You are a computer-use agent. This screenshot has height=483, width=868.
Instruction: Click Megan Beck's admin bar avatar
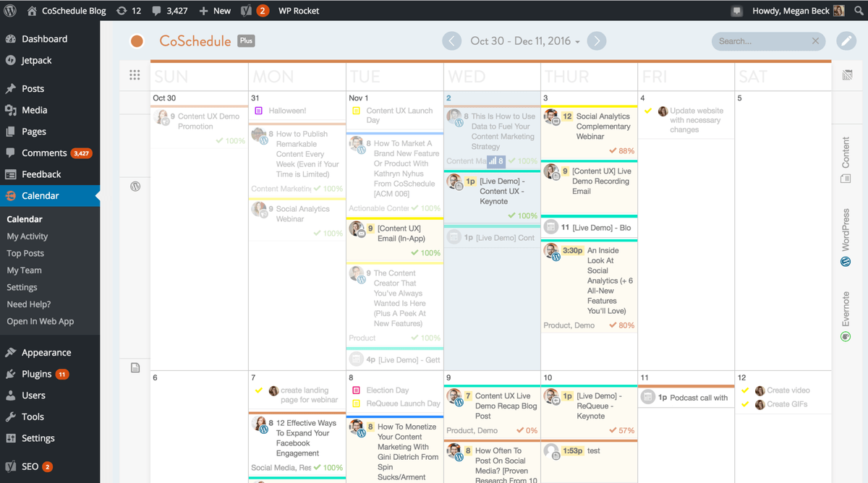point(839,11)
